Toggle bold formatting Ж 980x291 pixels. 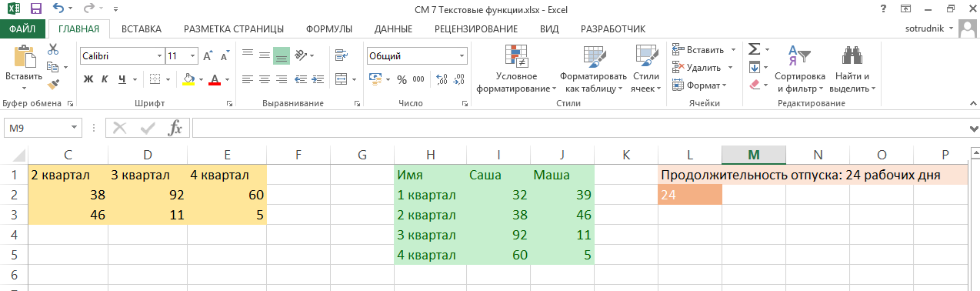[x=88, y=79]
